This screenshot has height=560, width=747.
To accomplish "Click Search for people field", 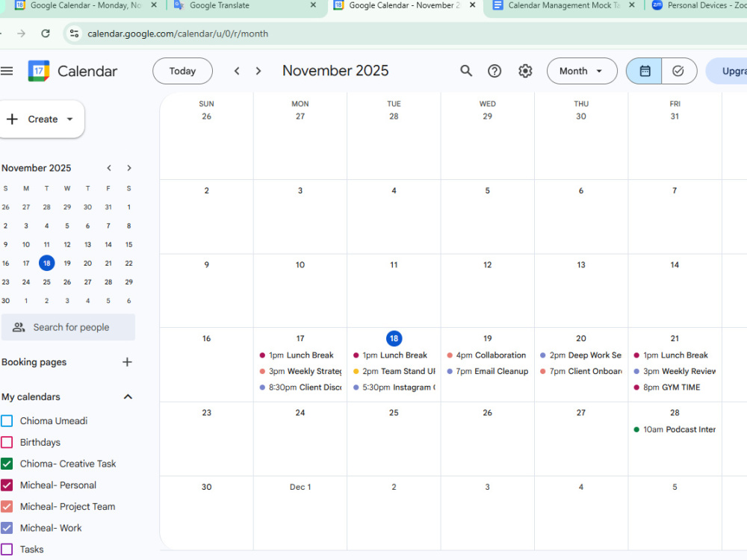I will coord(68,327).
